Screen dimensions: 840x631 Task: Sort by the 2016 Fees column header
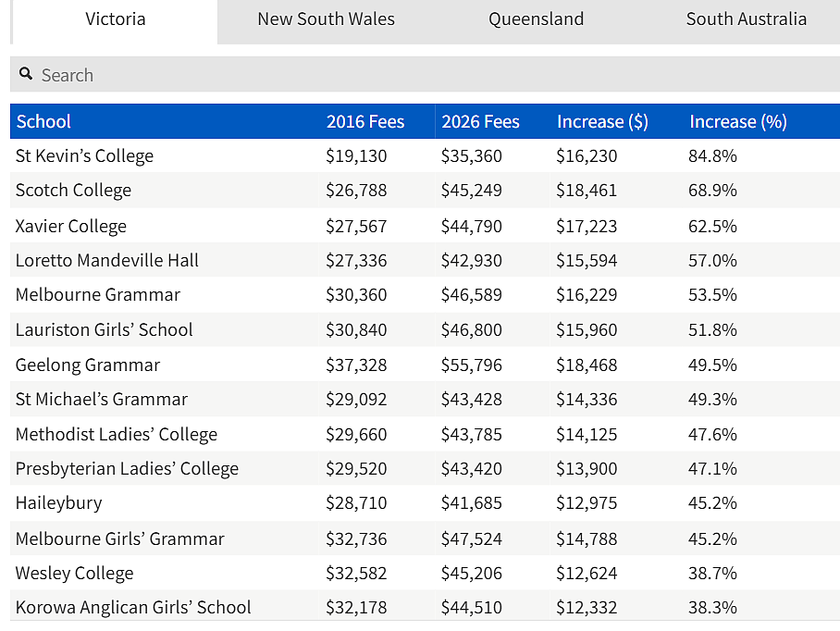(x=365, y=121)
